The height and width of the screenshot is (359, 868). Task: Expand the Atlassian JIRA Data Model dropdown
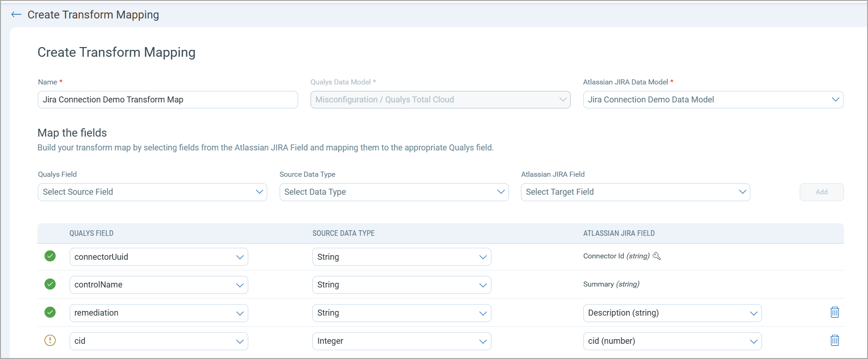[x=712, y=100]
